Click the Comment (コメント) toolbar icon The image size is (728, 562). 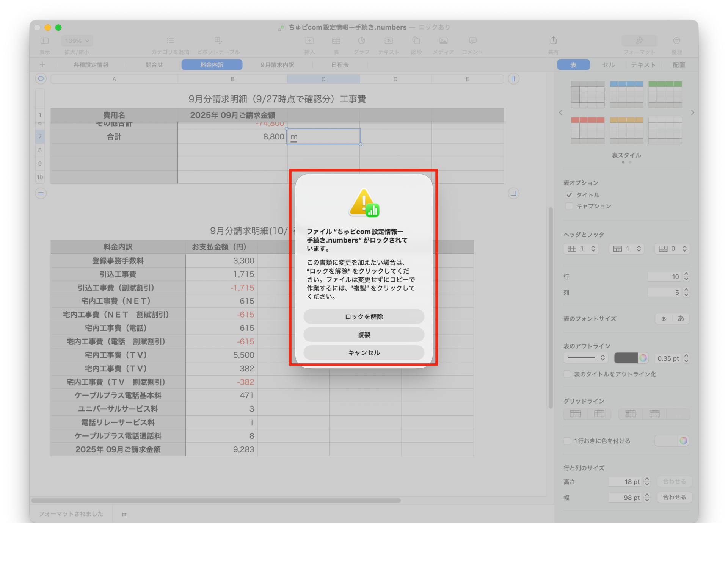coord(472,41)
